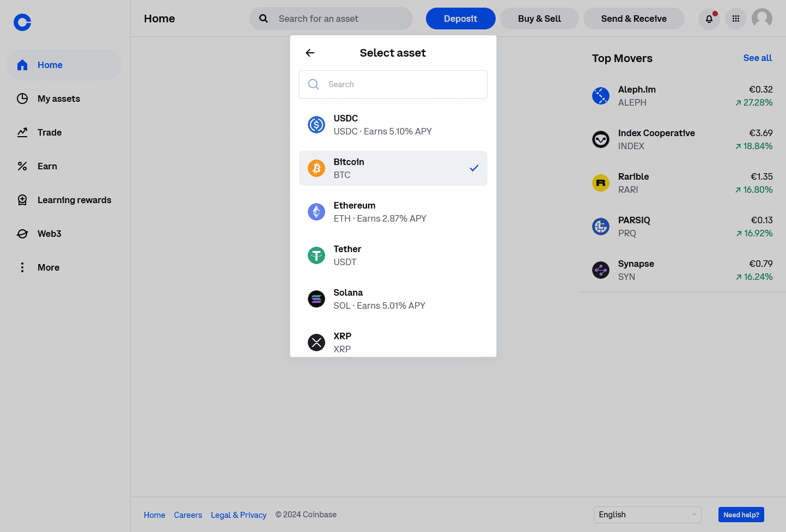The height and width of the screenshot is (532, 786).
Task: Click the Send & Receive button
Action: (x=634, y=19)
